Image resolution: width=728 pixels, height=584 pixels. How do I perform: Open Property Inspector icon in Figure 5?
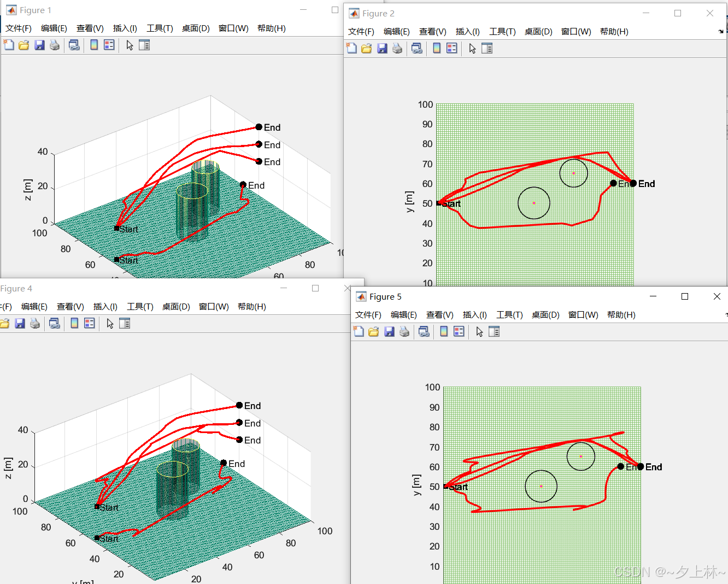494,331
